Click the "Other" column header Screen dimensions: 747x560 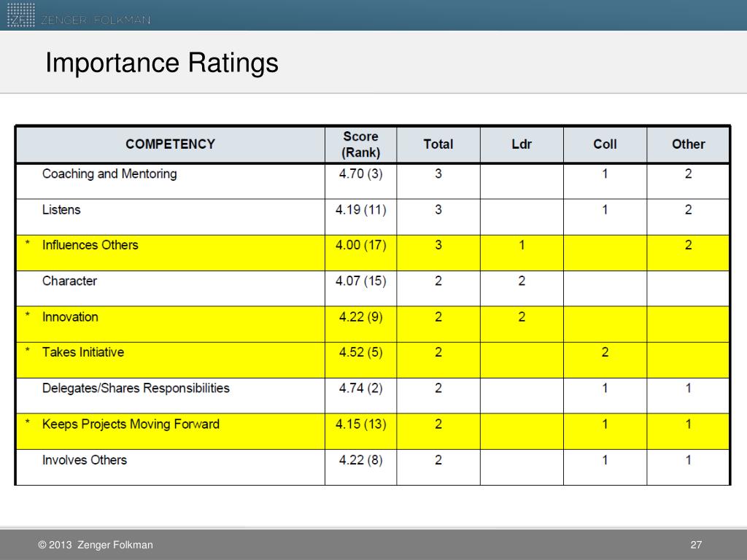pyautogui.click(x=689, y=144)
